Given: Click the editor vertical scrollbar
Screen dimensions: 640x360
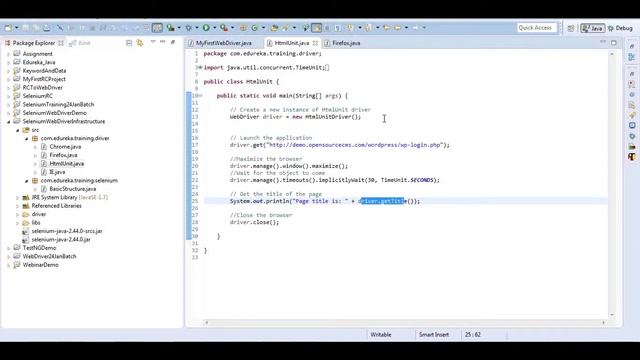Looking at the screenshot, I should (612, 184).
